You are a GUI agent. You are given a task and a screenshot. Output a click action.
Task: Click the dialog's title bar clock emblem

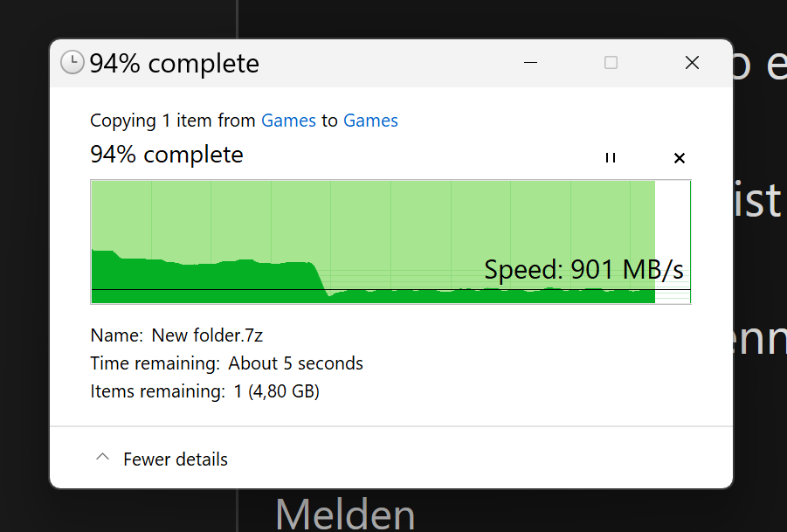tap(72, 62)
